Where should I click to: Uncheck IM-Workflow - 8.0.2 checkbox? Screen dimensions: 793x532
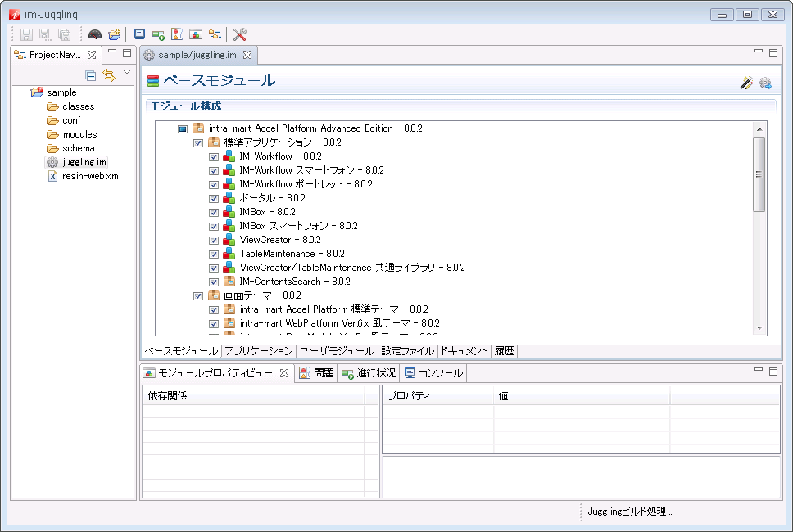click(x=214, y=157)
